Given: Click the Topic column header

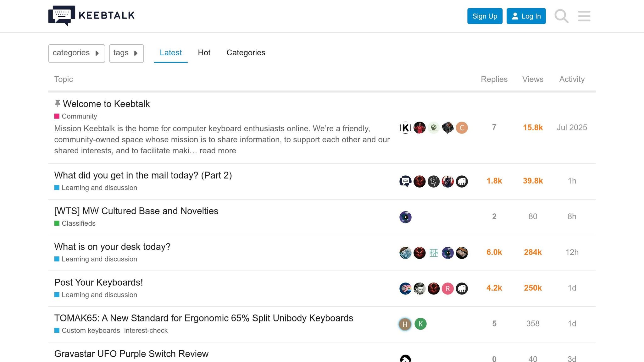Looking at the screenshot, I should coord(64,79).
